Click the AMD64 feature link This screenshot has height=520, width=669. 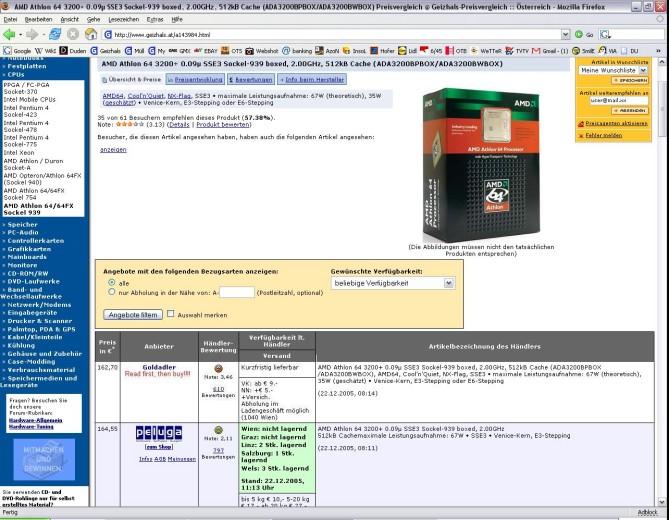[x=113, y=96]
